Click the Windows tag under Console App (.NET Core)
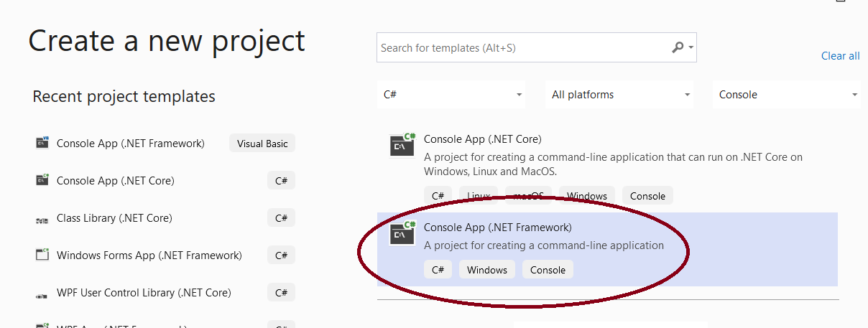The image size is (868, 328). coord(587,196)
